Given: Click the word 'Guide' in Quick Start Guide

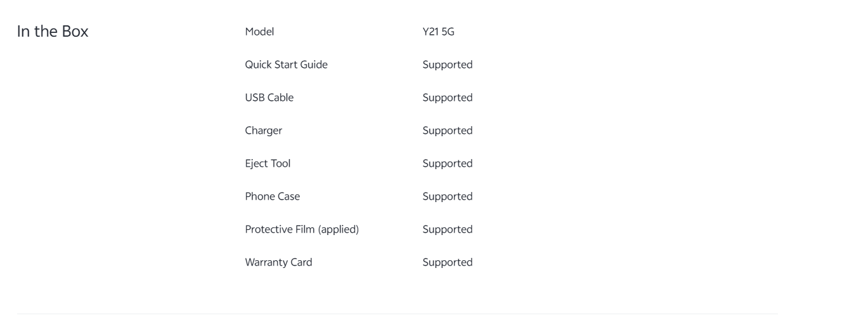Looking at the screenshot, I should click(x=314, y=65).
